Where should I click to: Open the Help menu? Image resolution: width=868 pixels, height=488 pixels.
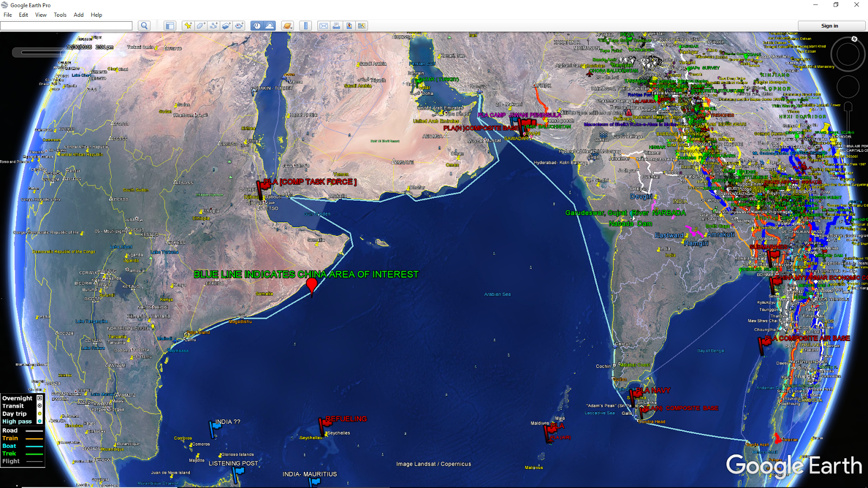click(x=97, y=15)
